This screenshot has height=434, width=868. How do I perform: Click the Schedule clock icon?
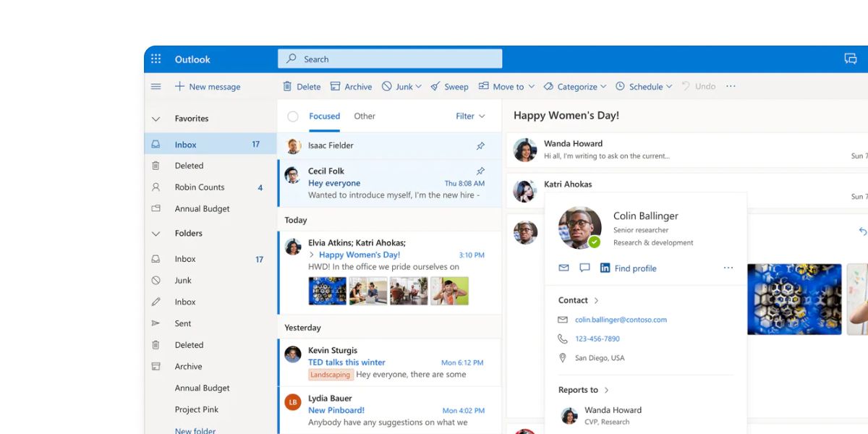[x=620, y=86]
